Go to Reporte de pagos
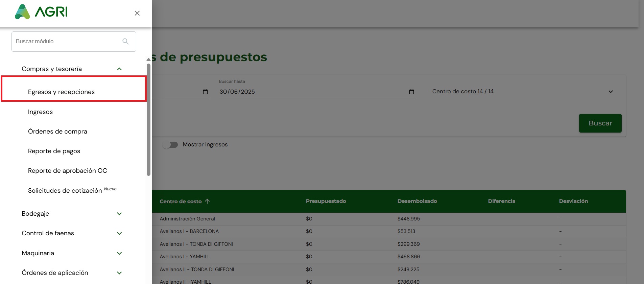Viewport: 644px width, 284px height. (54, 151)
